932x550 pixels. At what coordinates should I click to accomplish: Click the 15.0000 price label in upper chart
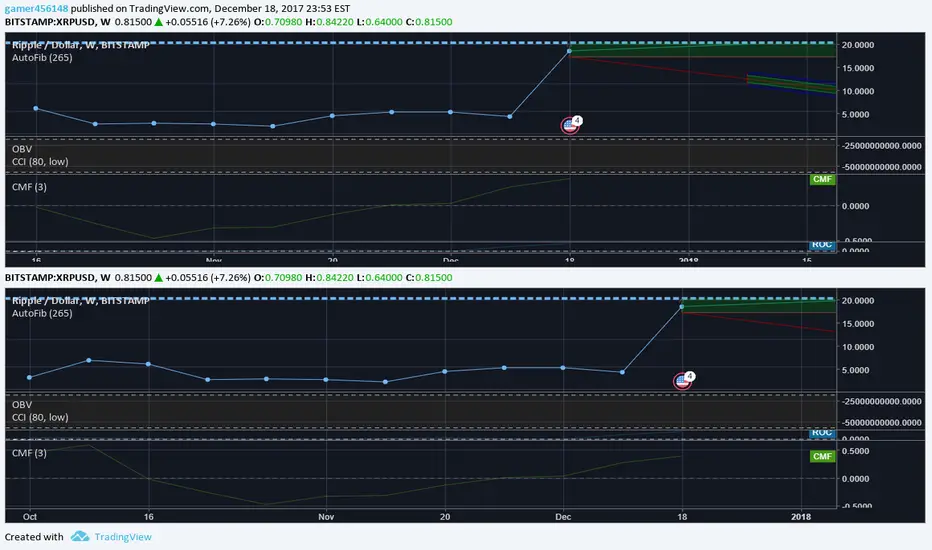tap(858, 68)
